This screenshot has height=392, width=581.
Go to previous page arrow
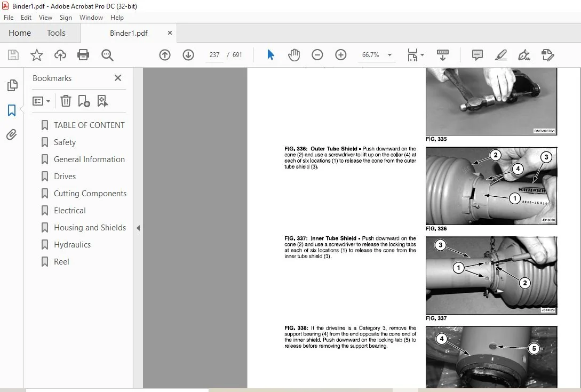pos(164,55)
